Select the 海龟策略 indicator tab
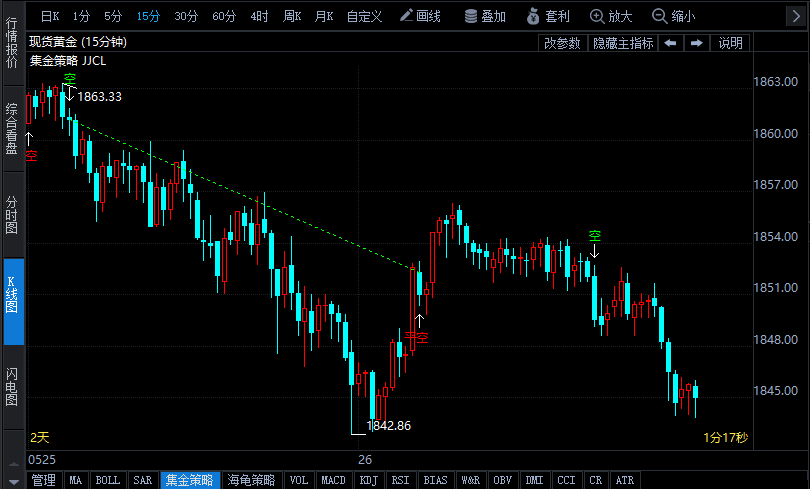The width and height of the screenshot is (810, 489). coord(250,481)
